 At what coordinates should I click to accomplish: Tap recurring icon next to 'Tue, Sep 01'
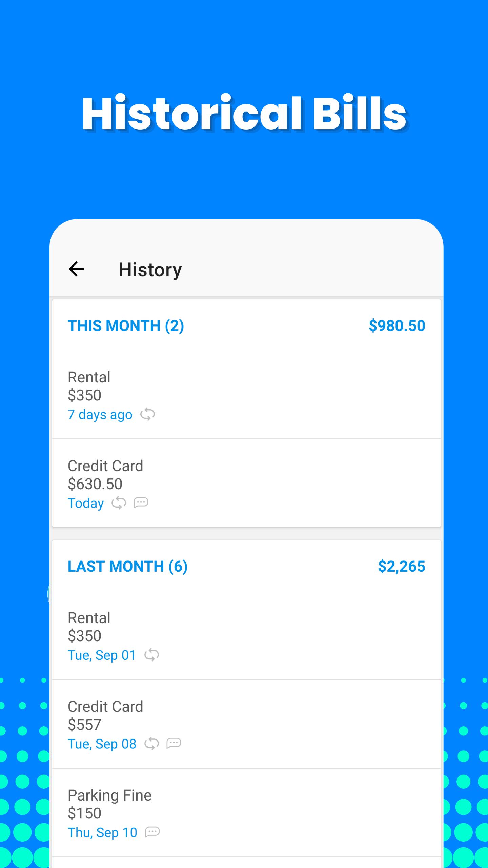(151, 655)
